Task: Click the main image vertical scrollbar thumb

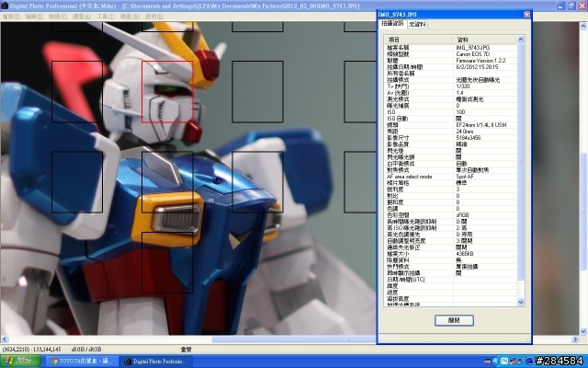Action: [x=583, y=211]
